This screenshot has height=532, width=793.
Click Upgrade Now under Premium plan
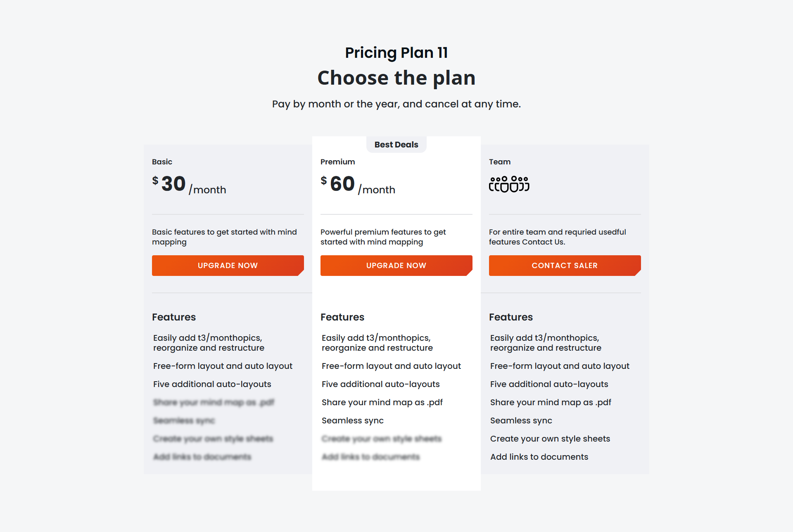pos(396,266)
